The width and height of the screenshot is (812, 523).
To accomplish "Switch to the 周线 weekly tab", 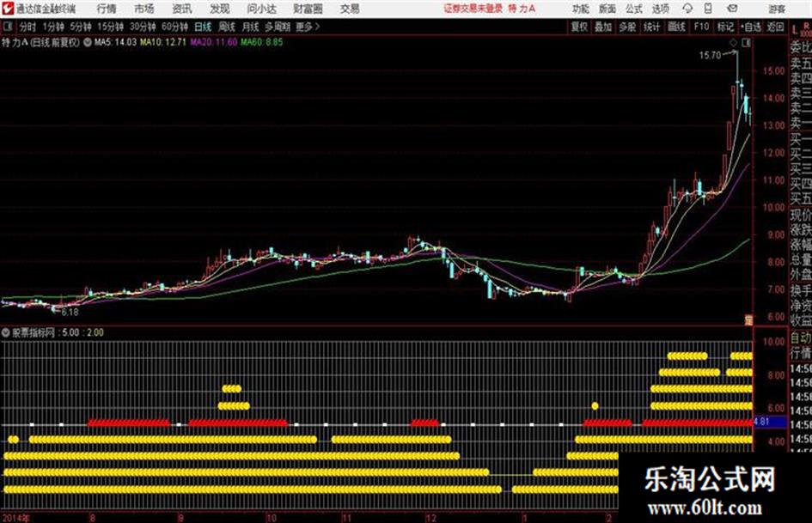I will (227, 27).
